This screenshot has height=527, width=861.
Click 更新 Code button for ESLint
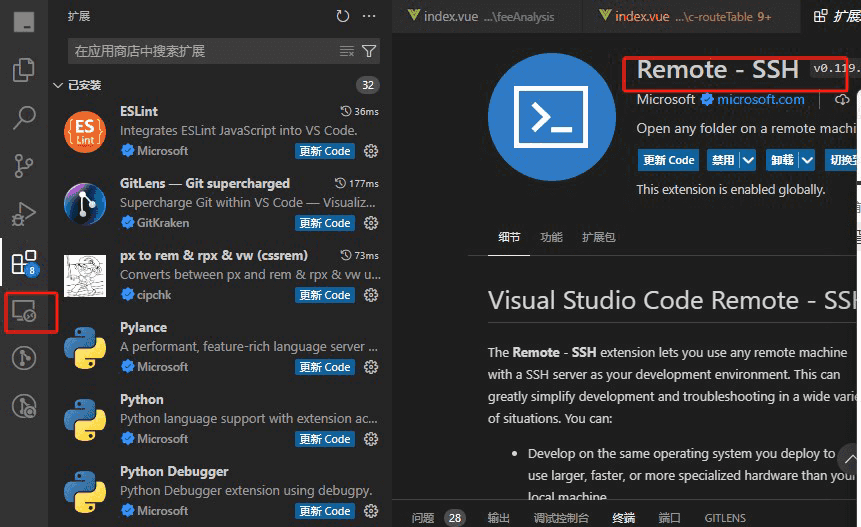tap(325, 151)
